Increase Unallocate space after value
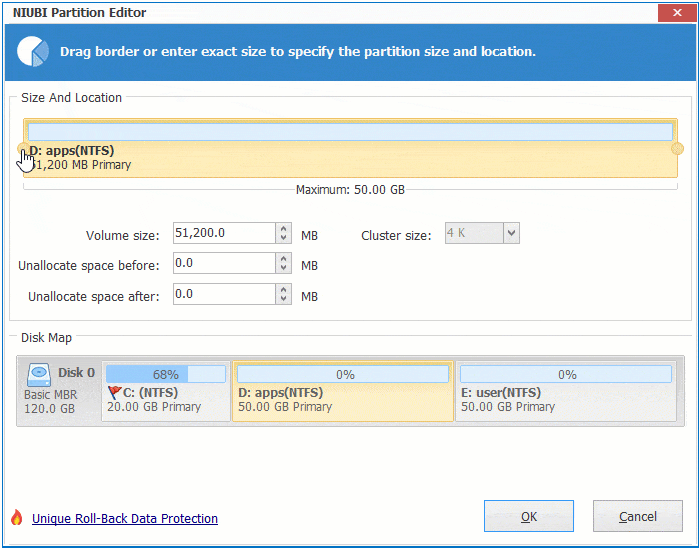 click(x=283, y=289)
